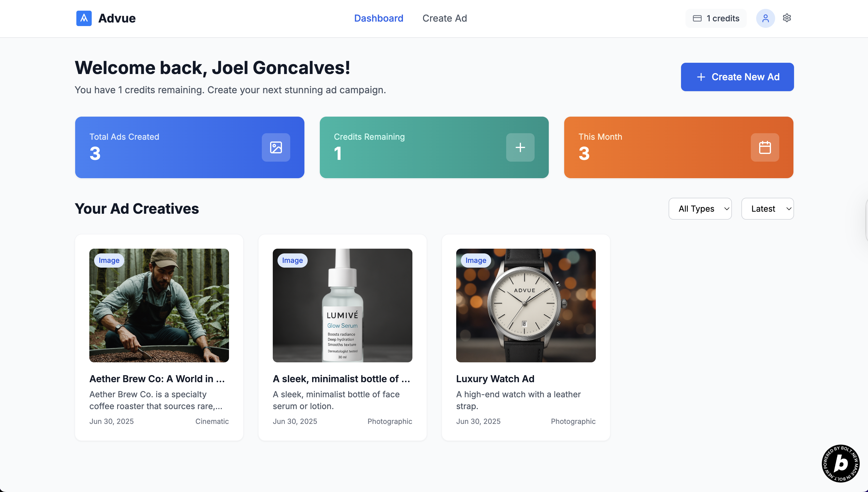Switch to Create Ad nav tab
Screen dimensions: 868x492
(444, 18)
